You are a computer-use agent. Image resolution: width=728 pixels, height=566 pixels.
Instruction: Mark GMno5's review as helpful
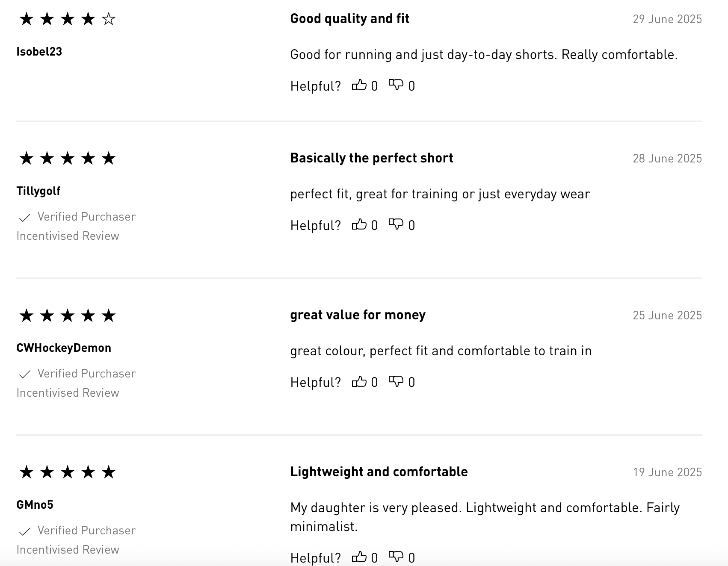359,557
